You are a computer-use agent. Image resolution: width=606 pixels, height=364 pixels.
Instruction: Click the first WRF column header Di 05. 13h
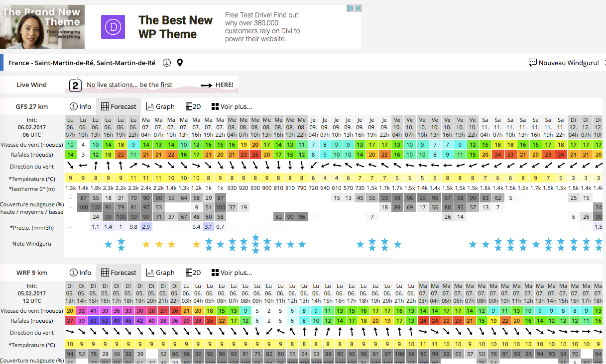click(71, 293)
